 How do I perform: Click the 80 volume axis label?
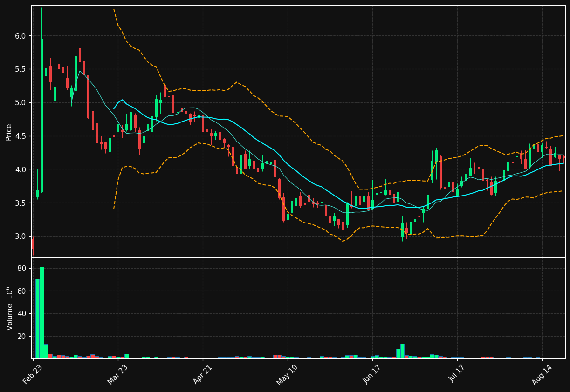(23, 268)
